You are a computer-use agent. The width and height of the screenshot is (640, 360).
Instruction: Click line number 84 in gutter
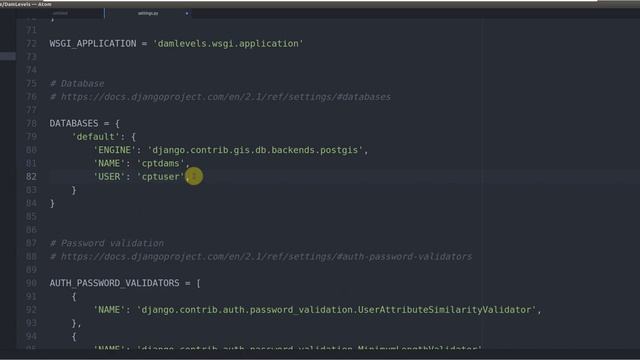pos(31,203)
